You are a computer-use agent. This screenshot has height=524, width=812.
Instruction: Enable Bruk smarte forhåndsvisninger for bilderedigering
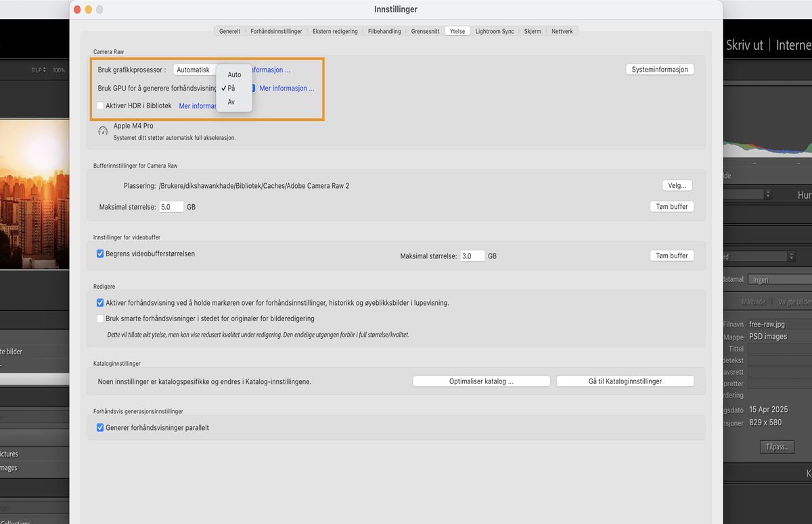click(x=100, y=318)
